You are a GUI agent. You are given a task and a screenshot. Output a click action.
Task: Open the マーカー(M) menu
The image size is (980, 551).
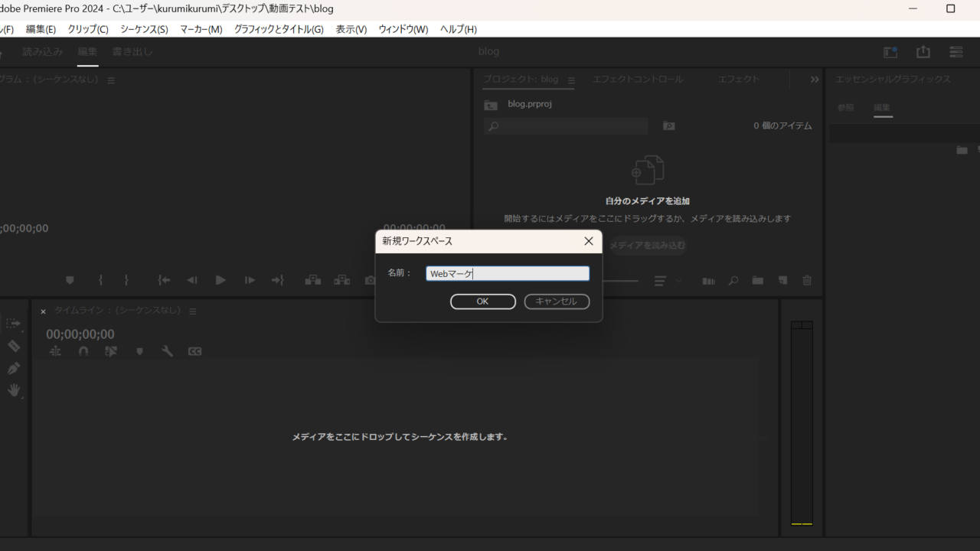(201, 29)
